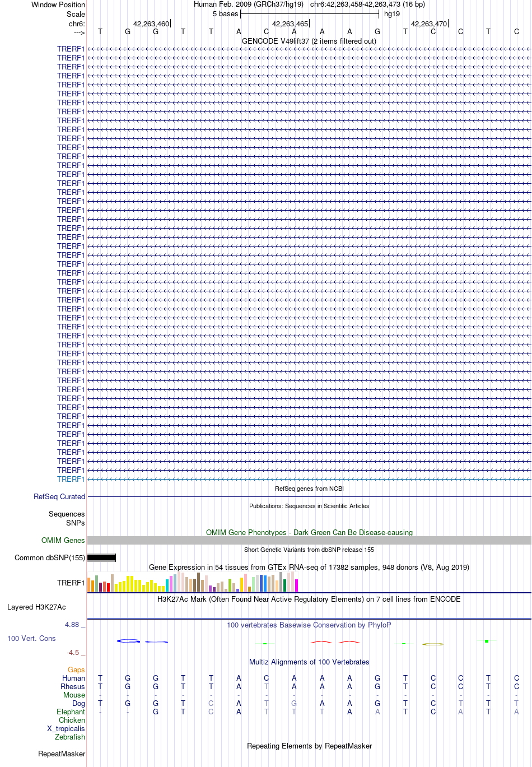Click the 5 bases scale bar label
Image resolution: width=532 pixels, height=767 pixels.
click(x=225, y=14)
